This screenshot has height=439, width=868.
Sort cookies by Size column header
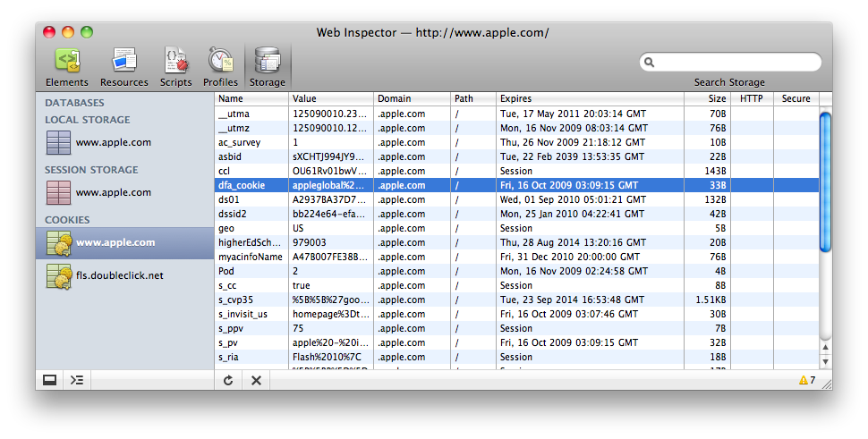click(x=708, y=98)
